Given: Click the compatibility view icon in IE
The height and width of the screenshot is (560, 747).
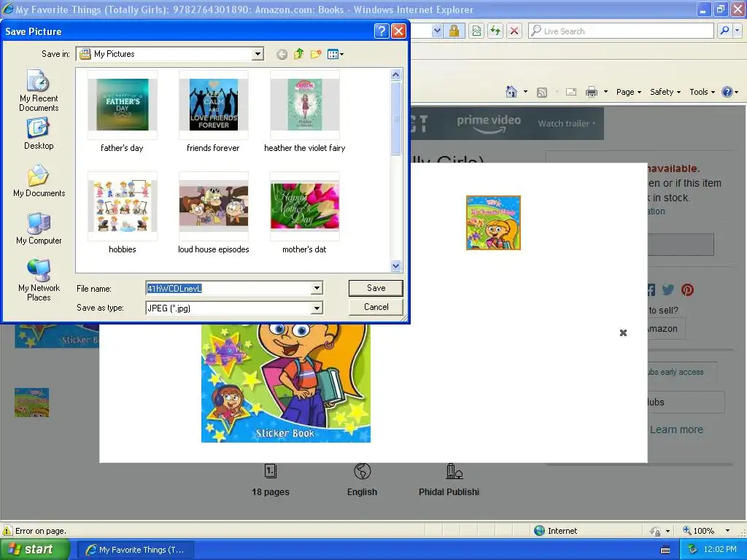Looking at the screenshot, I should (x=476, y=31).
